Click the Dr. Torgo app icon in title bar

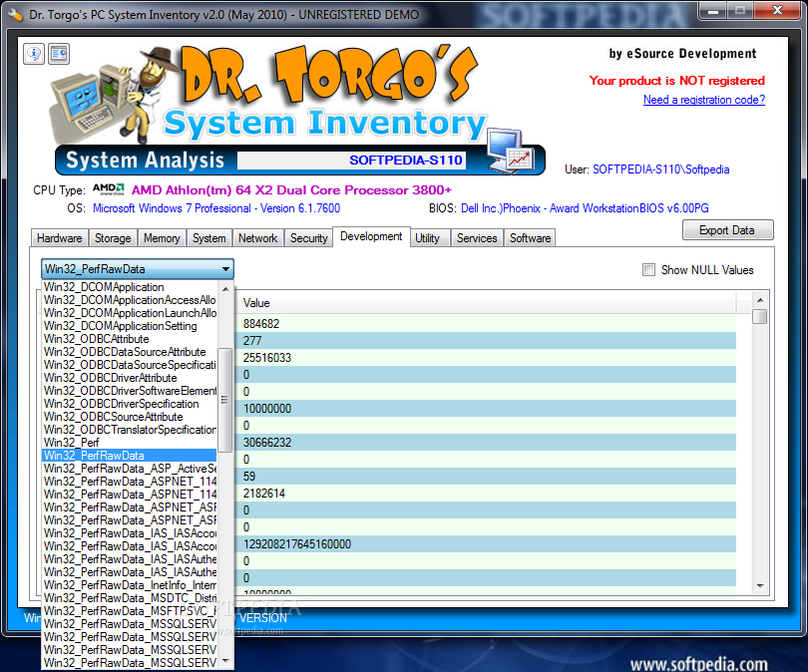tap(15, 15)
